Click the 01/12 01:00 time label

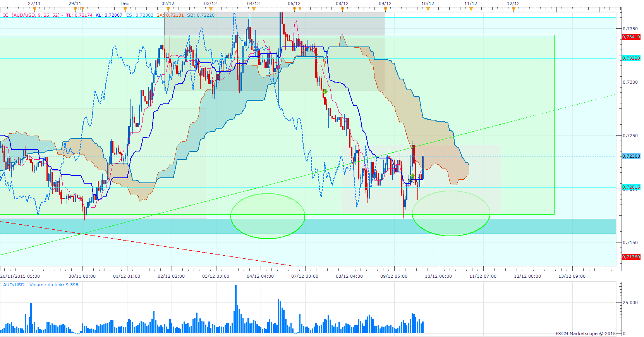coord(127,276)
